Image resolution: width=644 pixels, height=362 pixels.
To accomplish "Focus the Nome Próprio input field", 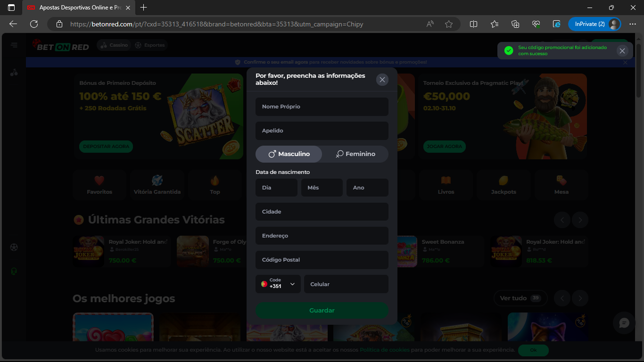I will [322, 107].
